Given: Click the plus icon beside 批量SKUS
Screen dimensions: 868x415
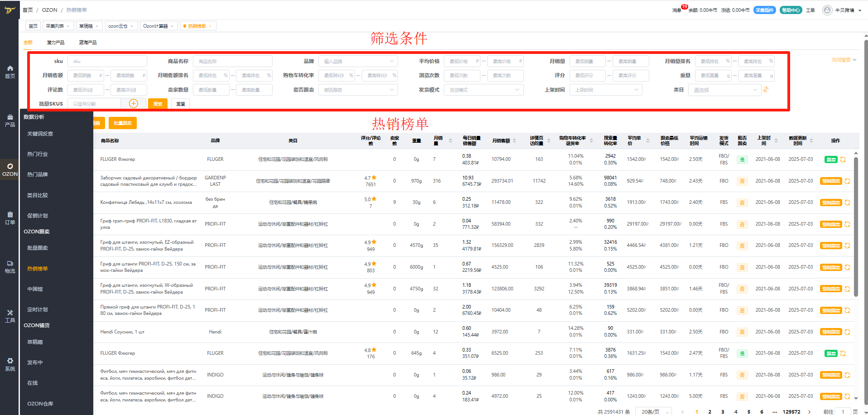Looking at the screenshot, I should (x=133, y=104).
